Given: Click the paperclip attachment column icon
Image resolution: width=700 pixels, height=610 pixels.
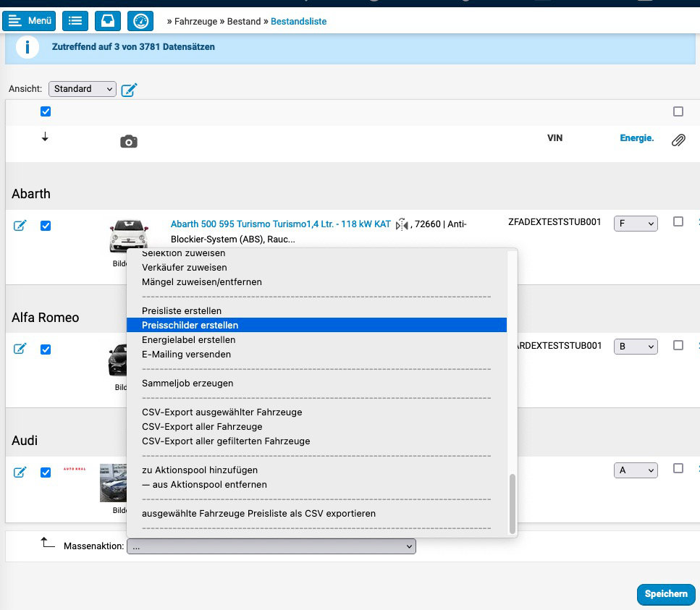Looking at the screenshot, I should (x=678, y=140).
